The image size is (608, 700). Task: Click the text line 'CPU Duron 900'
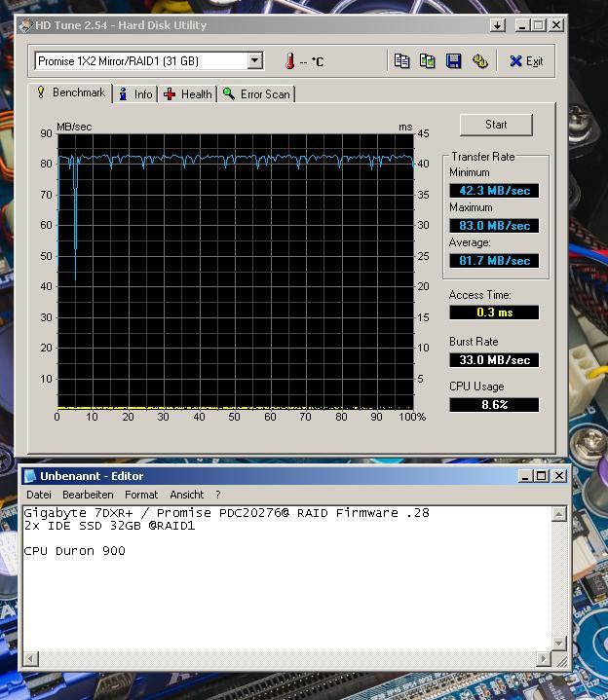click(75, 551)
